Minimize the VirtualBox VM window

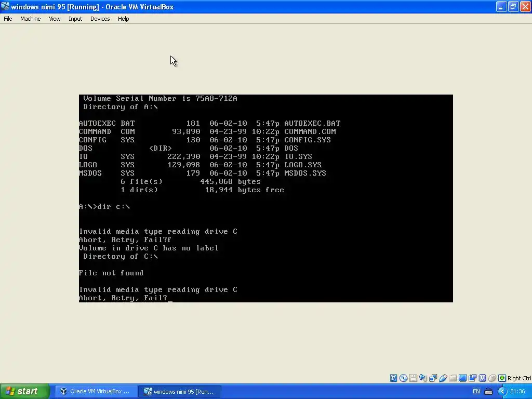[x=501, y=6]
